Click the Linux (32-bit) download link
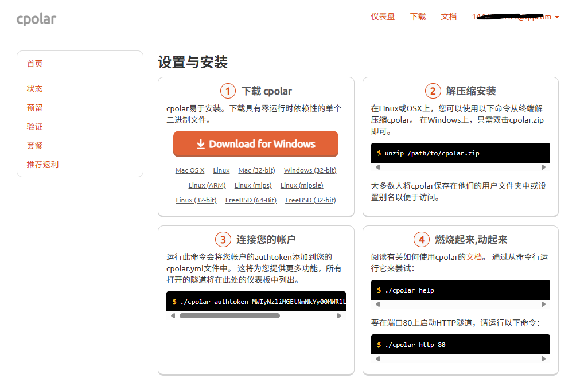This screenshot has width=588, height=390. [196, 200]
